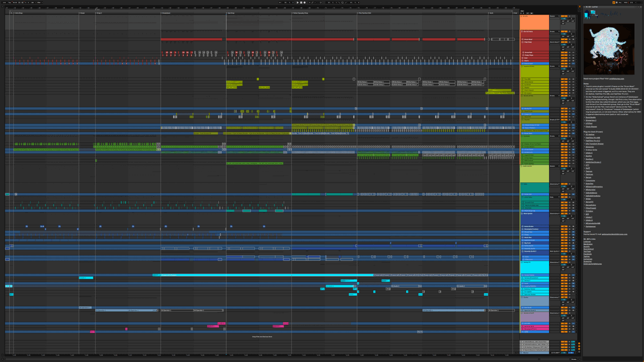Open the Addictive Drums 2 link
644x362 pixels.
point(594,162)
